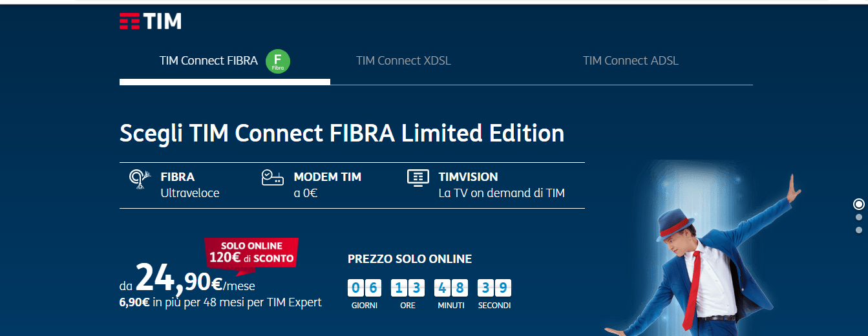Click the modem router icon
This screenshot has width=868, height=336.
click(x=273, y=178)
